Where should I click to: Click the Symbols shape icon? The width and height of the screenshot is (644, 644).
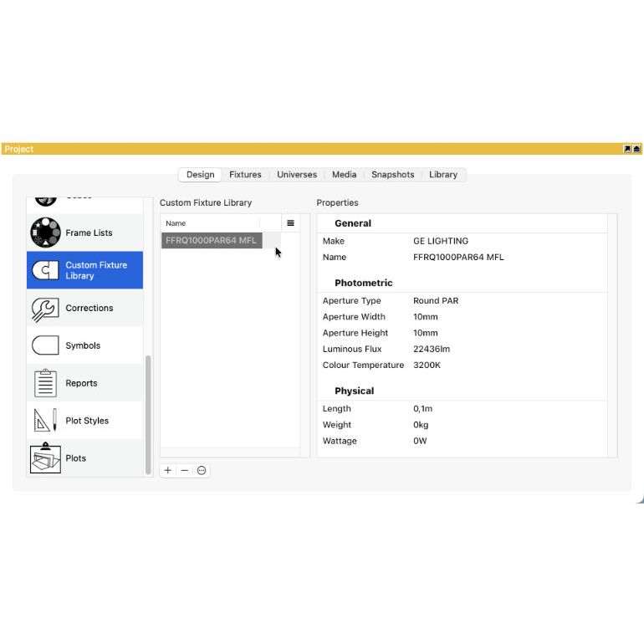(x=45, y=345)
